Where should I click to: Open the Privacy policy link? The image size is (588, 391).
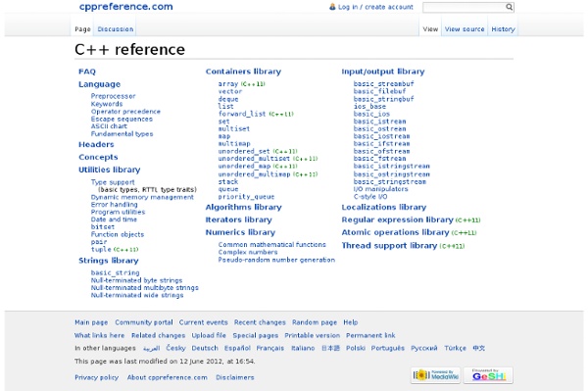coord(96,377)
